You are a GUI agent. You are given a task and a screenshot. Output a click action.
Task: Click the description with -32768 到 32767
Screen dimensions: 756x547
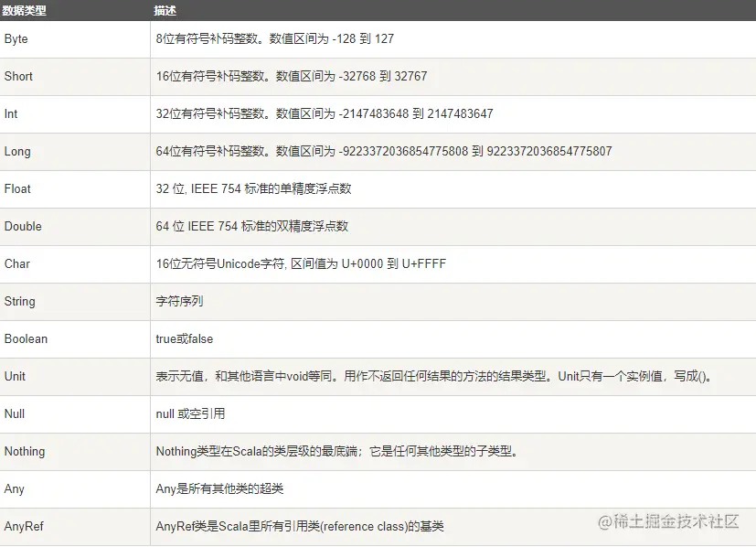(292, 76)
